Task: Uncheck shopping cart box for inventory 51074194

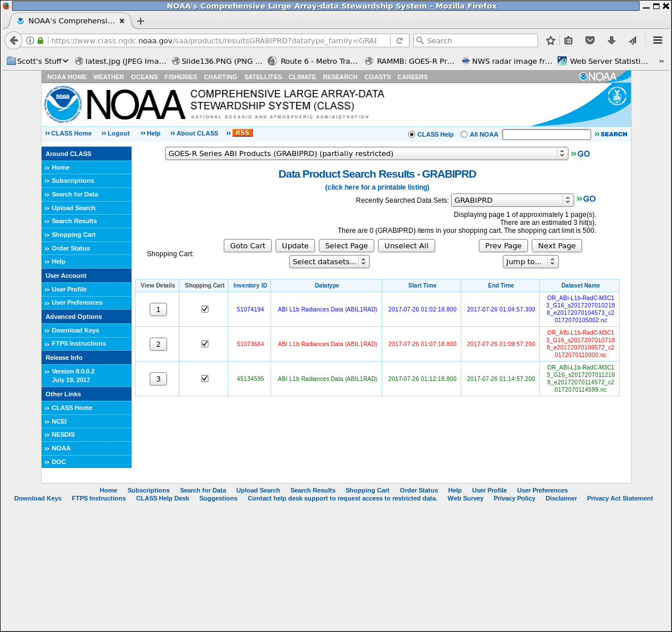Action: point(205,309)
